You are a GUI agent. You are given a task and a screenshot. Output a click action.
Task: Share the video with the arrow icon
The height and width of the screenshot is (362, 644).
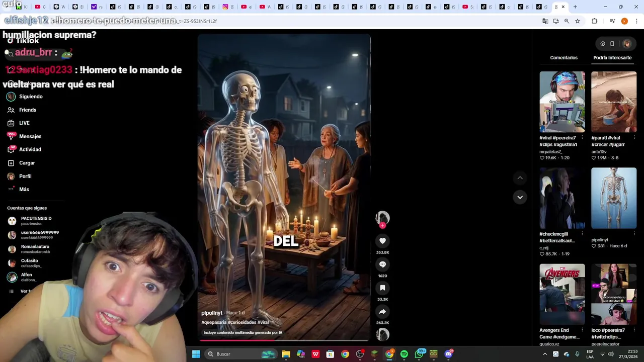coord(382,312)
